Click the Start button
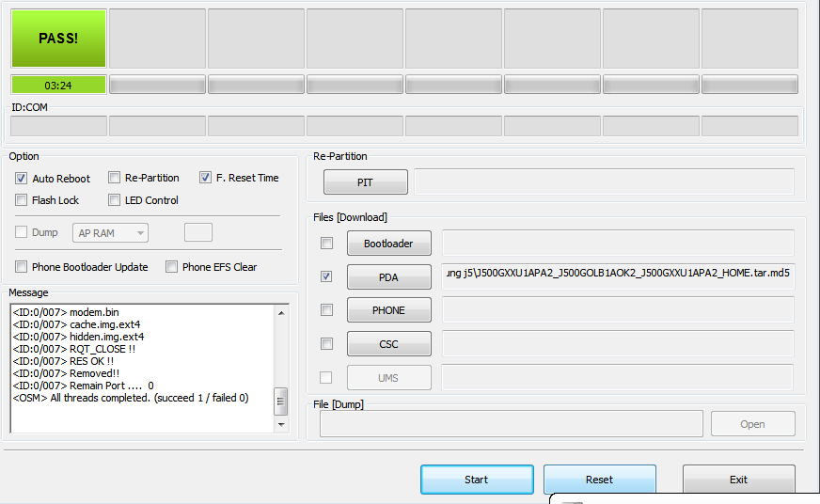The width and height of the screenshot is (820, 504). [x=477, y=480]
